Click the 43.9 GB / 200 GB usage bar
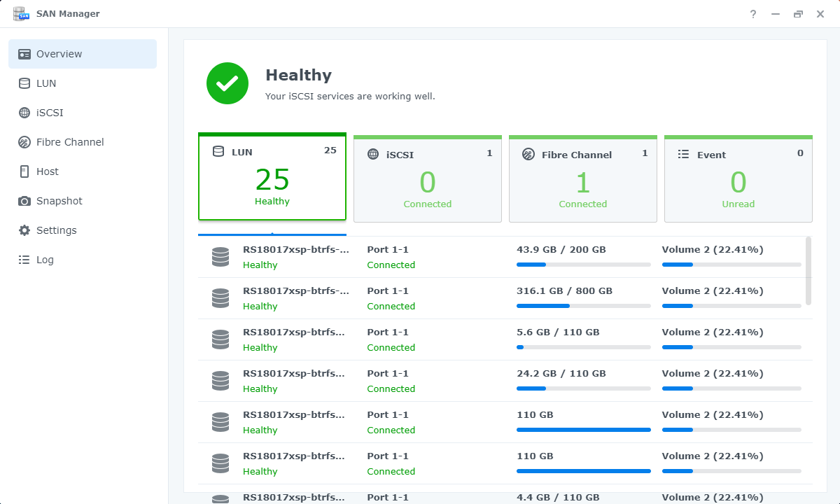 coord(583,265)
